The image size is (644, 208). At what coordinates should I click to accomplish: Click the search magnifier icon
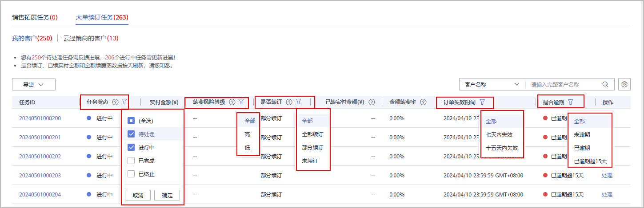(605, 84)
